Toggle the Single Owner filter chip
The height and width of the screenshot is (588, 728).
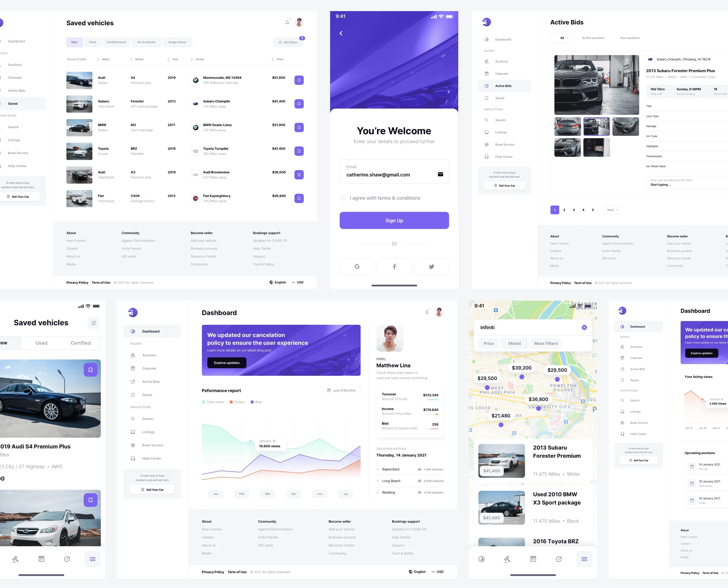pyautogui.click(x=177, y=42)
